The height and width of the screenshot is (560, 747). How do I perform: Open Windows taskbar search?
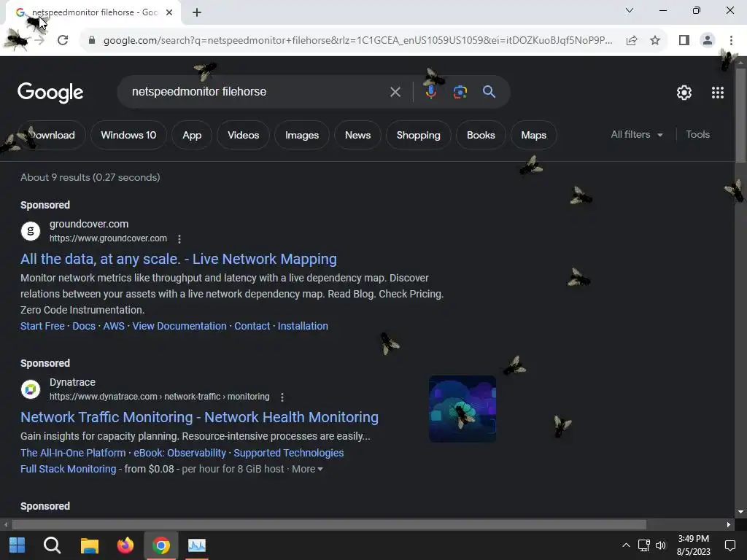[52, 545]
